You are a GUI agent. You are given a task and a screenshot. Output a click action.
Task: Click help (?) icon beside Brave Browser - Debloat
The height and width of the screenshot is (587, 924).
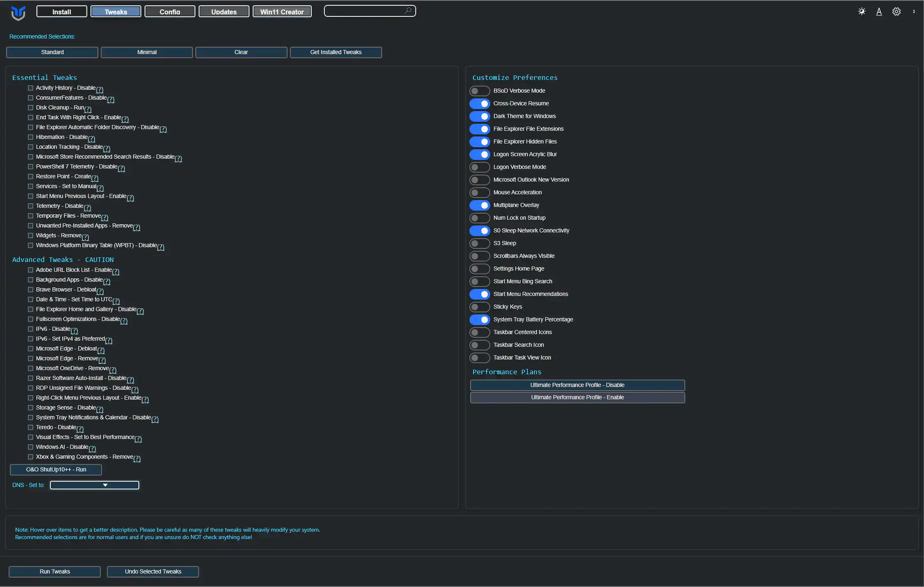(100, 291)
